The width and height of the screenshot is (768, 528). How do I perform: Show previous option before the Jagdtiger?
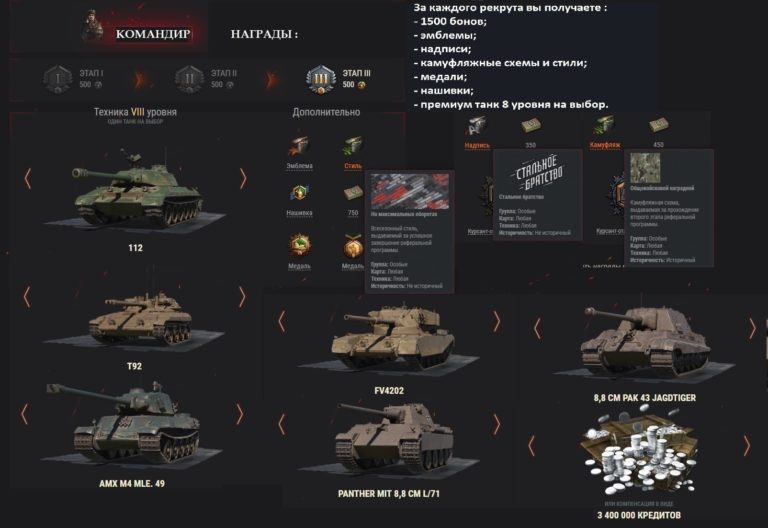click(537, 328)
